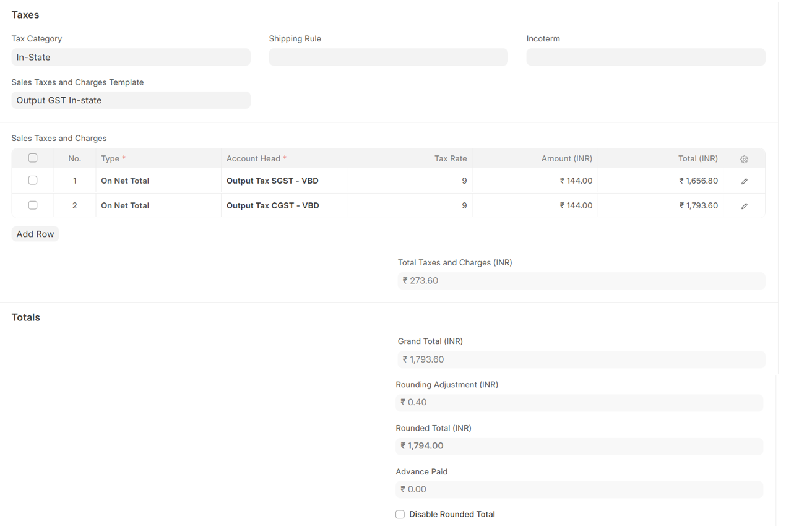Open the Tax Category field
The height and width of the screenshot is (532, 786).
tap(131, 57)
